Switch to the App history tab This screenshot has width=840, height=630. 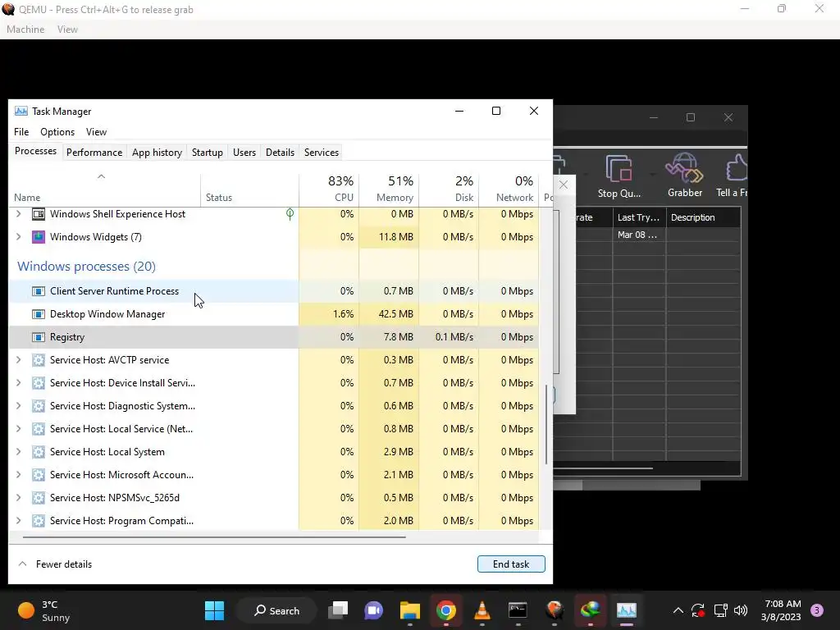tap(157, 152)
